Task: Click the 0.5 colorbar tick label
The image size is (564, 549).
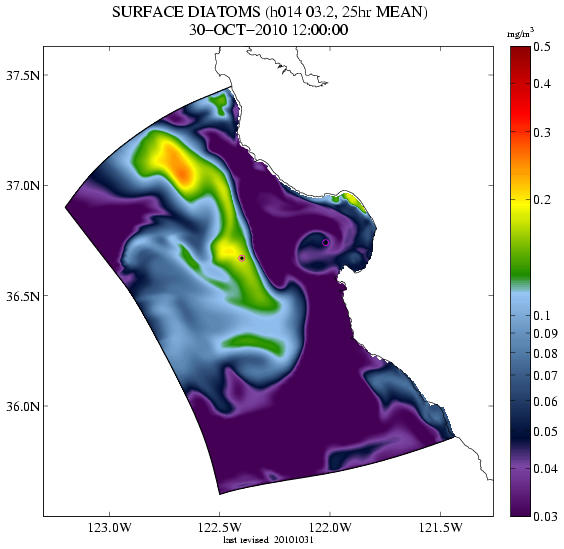Action: click(542, 47)
